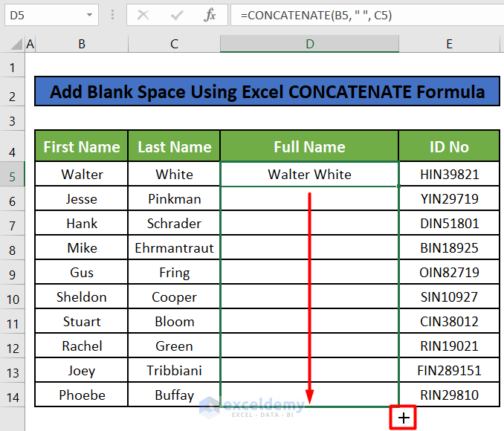
Task: Click the cell with last name 'White'
Action: 174,174
